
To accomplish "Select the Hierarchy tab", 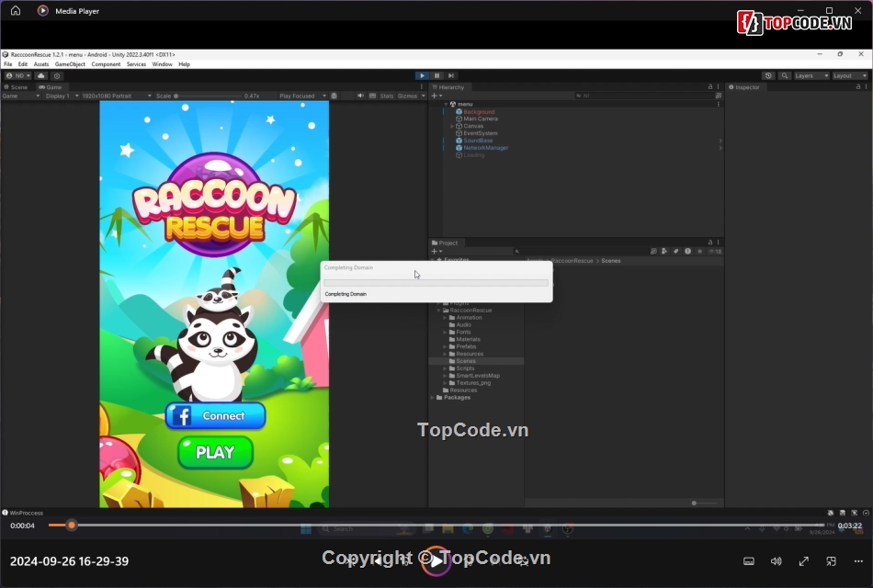I will click(x=448, y=87).
